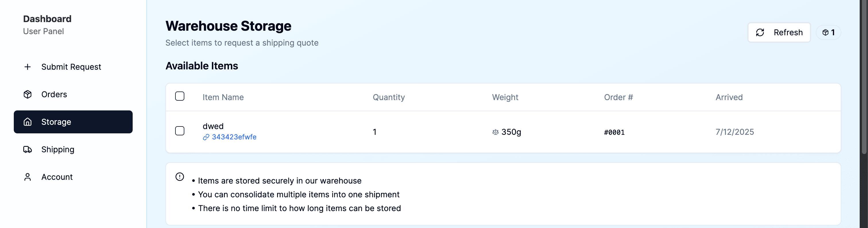Click the house icon in the Storage tab

click(27, 122)
